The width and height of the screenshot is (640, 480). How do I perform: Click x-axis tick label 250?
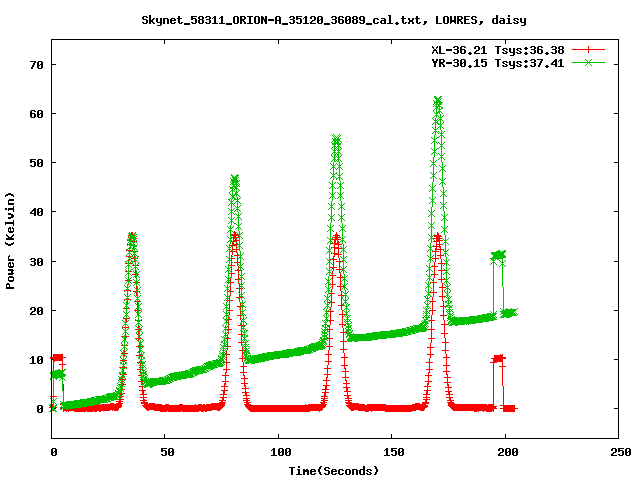(x=621, y=452)
